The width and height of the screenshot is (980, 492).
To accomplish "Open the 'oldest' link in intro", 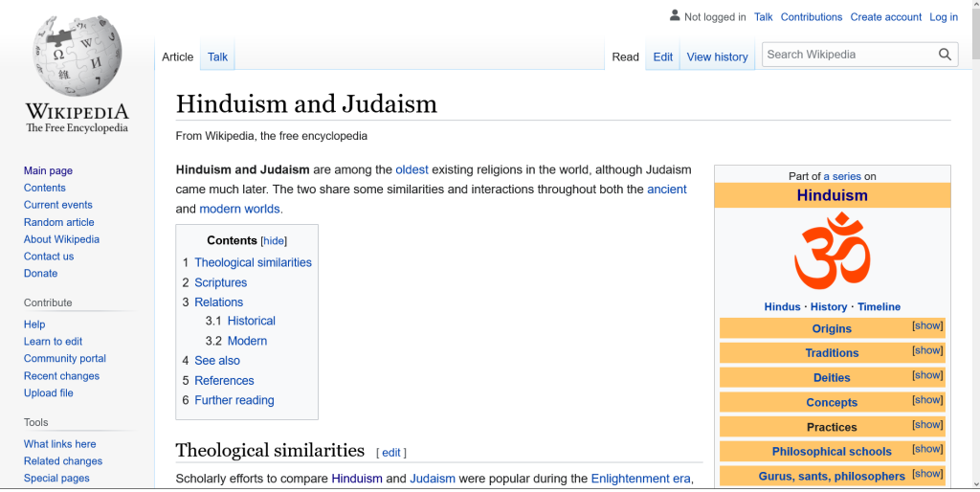I will [412, 169].
